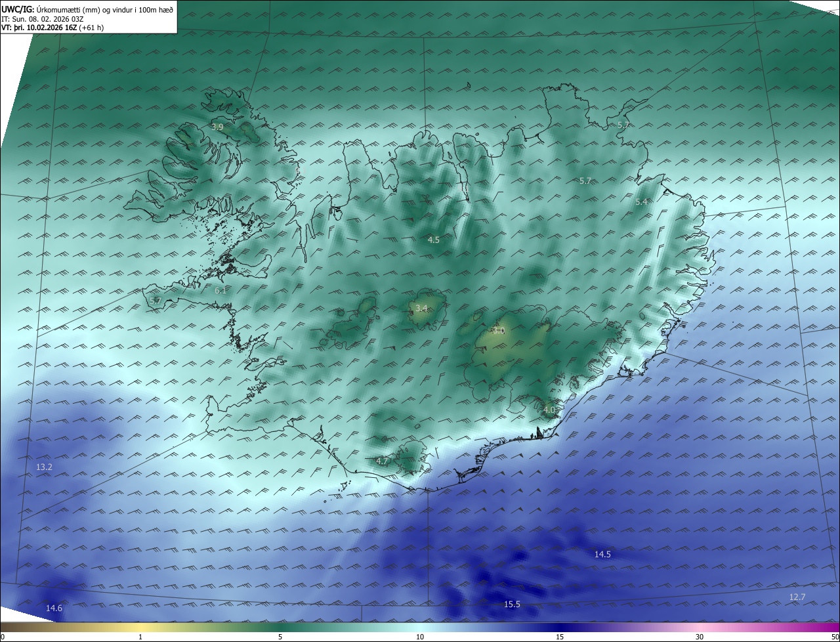
Task: Click the color scale tick label 1
Action: (x=141, y=637)
